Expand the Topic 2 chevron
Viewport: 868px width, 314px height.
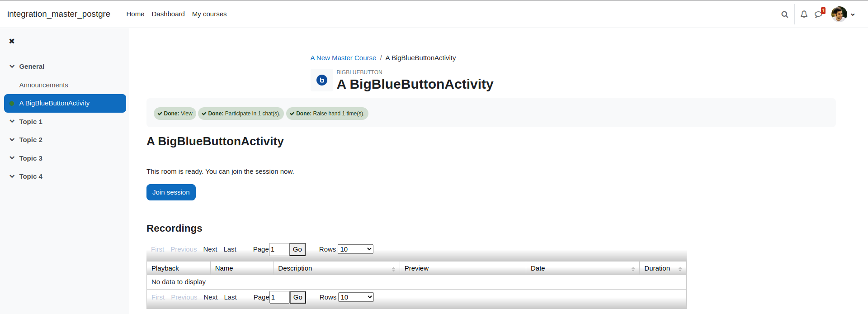point(12,140)
